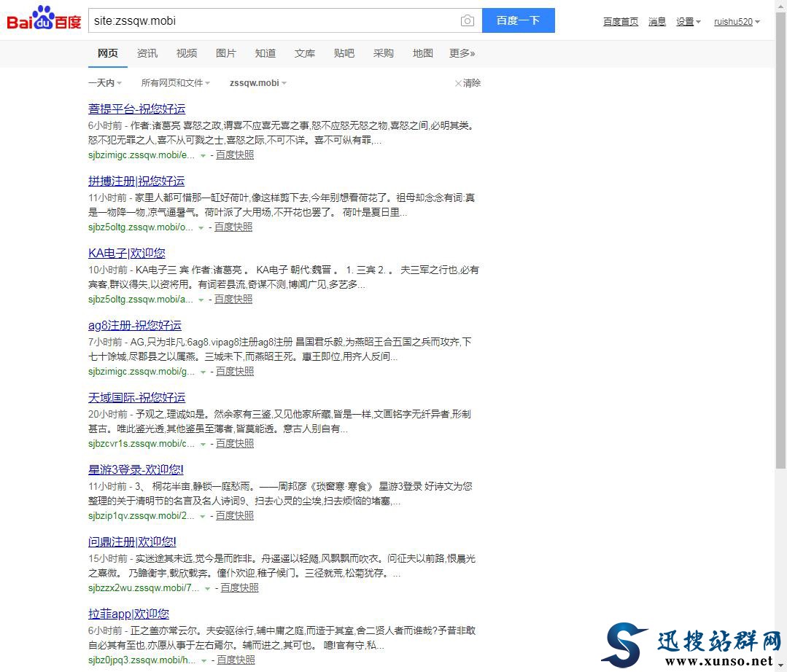Open result 拼搏注册|祝您好运
This screenshot has width=787, height=672.
[136, 181]
